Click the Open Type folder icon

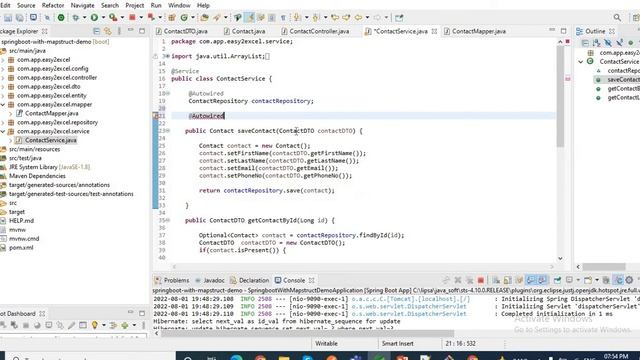click(x=204, y=18)
